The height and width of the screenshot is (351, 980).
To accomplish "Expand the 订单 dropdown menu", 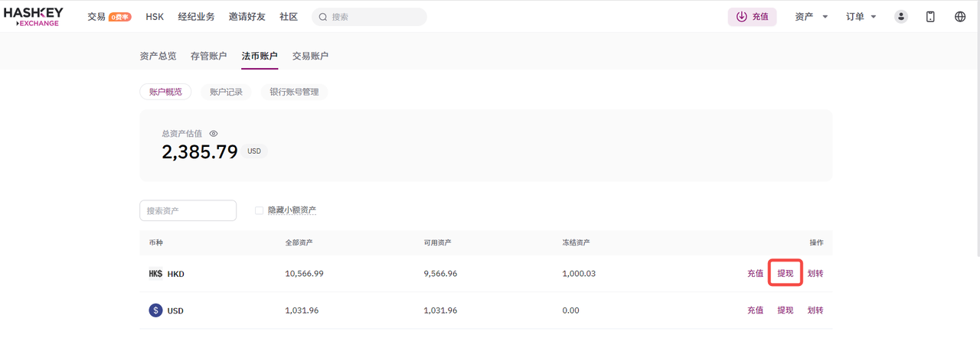I will (x=861, y=17).
